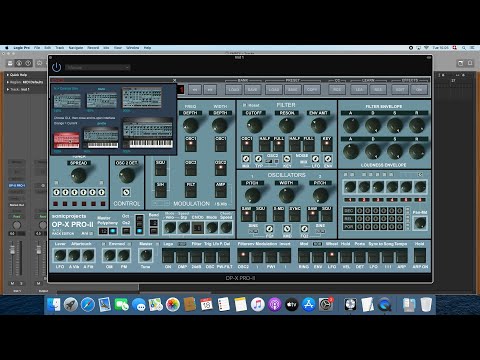Toggle the PW.FILT switch
The image size is (480, 360).
tap(224, 256)
